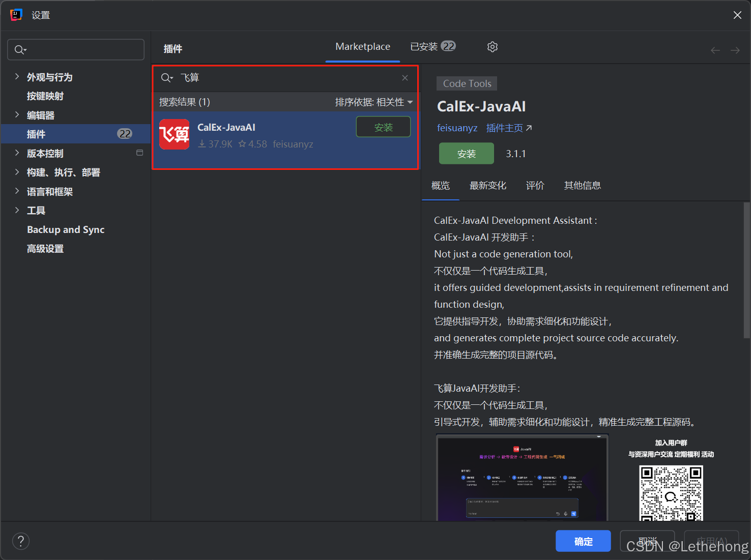751x560 pixels.
Task: Go back with the left arrow
Action: click(x=715, y=50)
